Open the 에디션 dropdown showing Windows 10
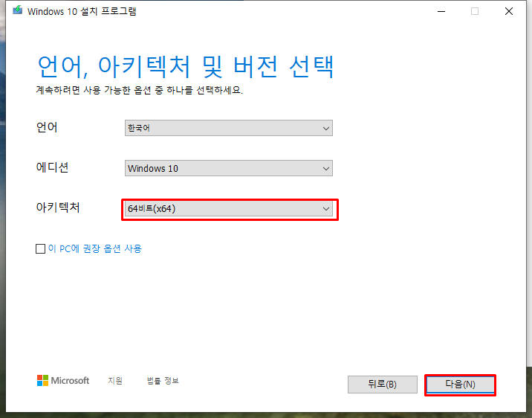The image size is (532, 418). pos(229,168)
